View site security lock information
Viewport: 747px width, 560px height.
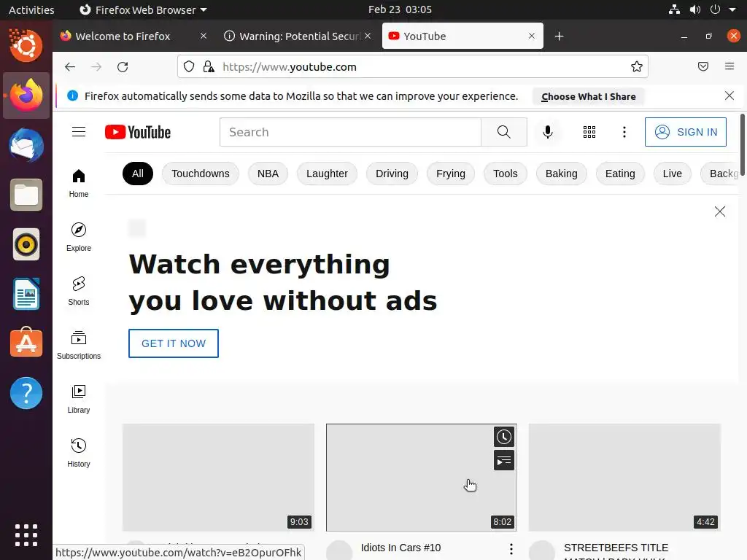(x=208, y=66)
